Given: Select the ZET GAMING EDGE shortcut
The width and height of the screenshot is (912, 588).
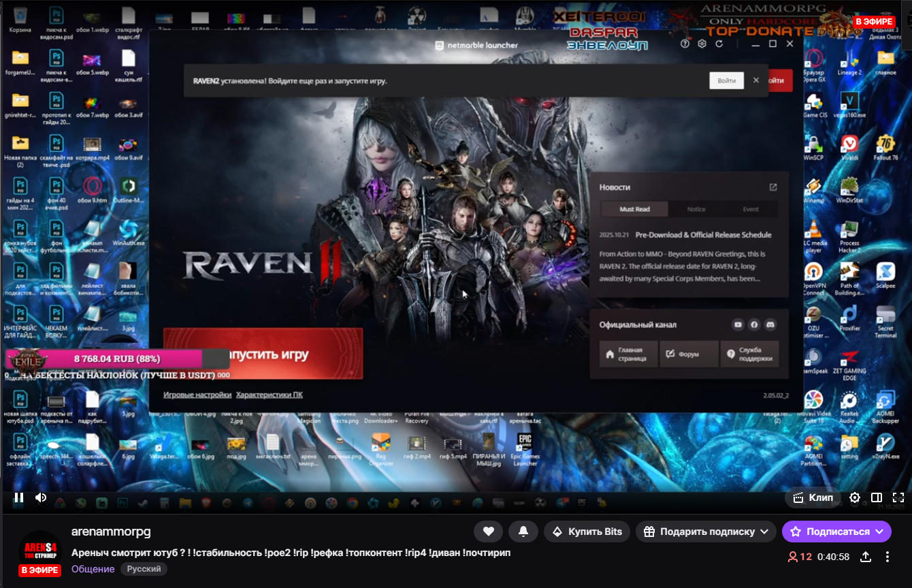Looking at the screenshot, I should [x=849, y=365].
